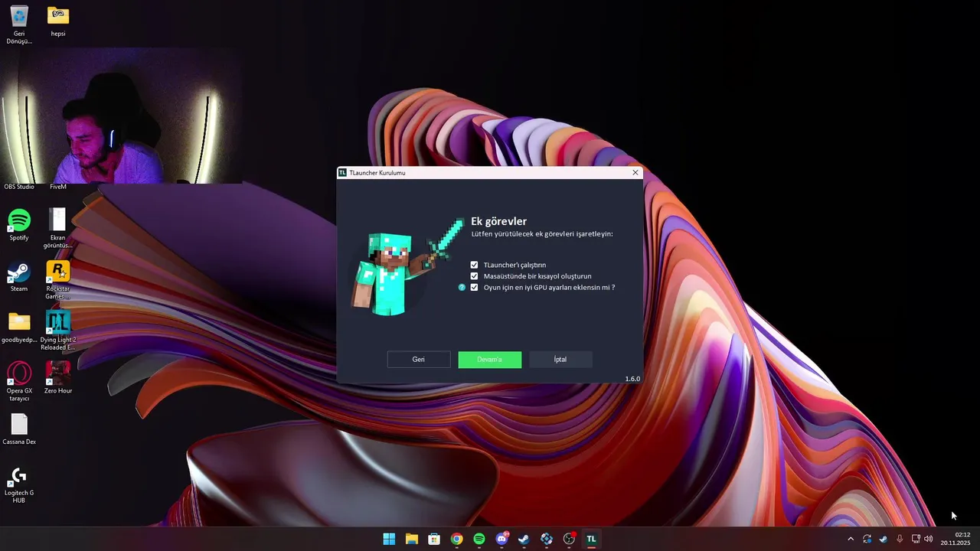980x551 pixels.
Task: Open Discord from the taskbar
Action: click(x=501, y=539)
